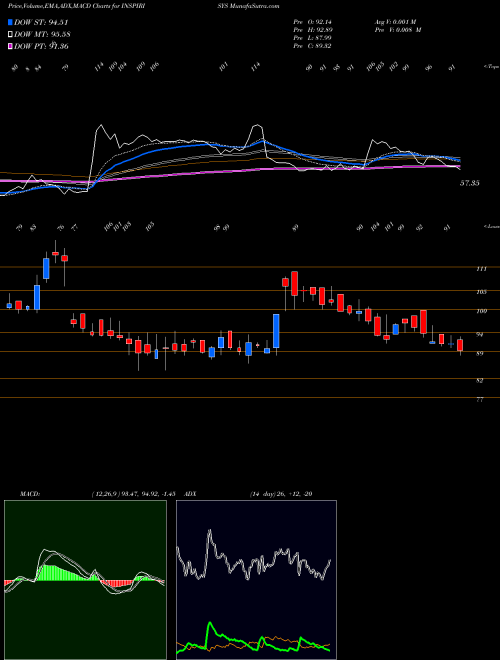
Task: Click the 105 price level label
Action: tap(482, 292)
